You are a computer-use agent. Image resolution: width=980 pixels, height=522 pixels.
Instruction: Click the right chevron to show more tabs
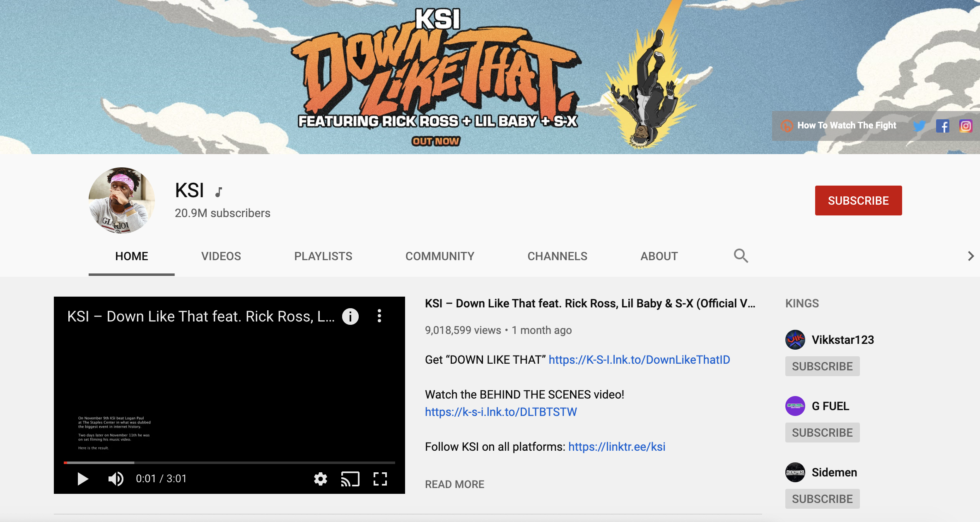(970, 256)
